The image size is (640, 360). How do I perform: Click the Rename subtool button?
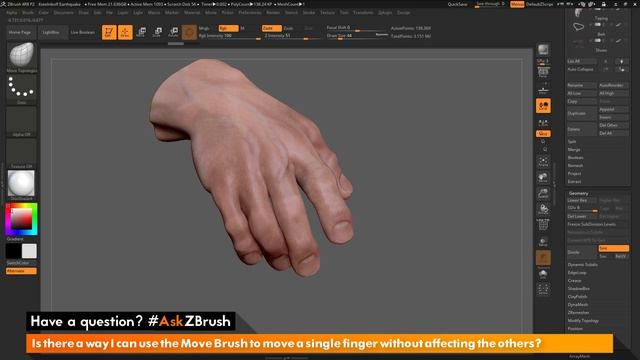pos(582,85)
